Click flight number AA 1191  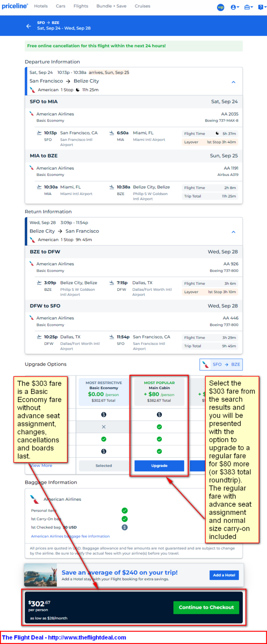(231, 168)
